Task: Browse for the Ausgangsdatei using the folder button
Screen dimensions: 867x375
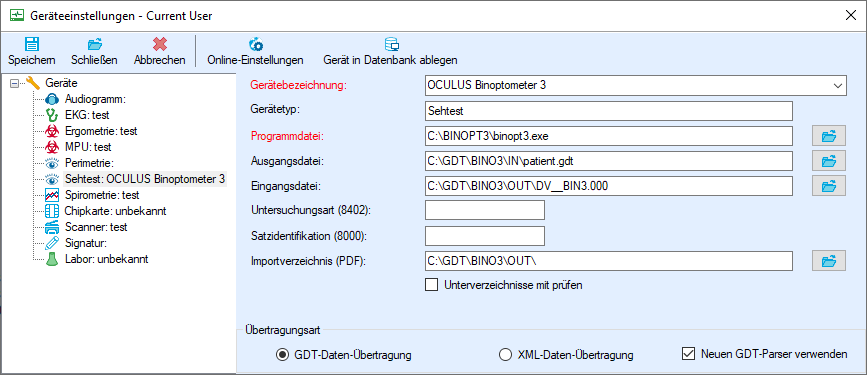Action: pos(828,161)
